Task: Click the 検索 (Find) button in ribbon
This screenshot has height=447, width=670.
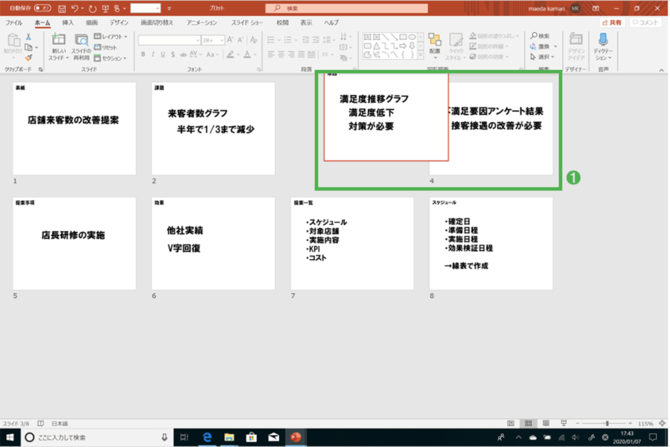Action: point(540,36)
